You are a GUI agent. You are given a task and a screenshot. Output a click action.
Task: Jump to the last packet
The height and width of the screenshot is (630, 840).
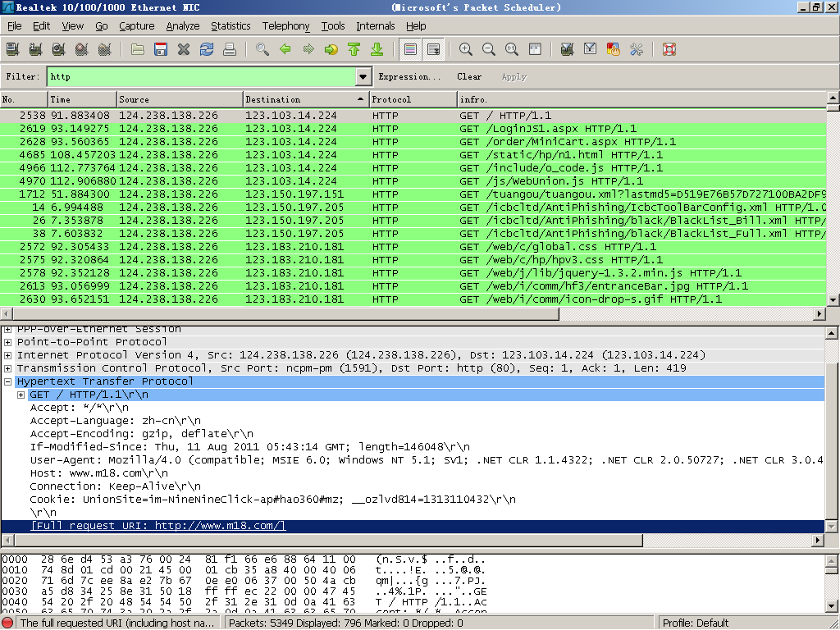[377, 49]
